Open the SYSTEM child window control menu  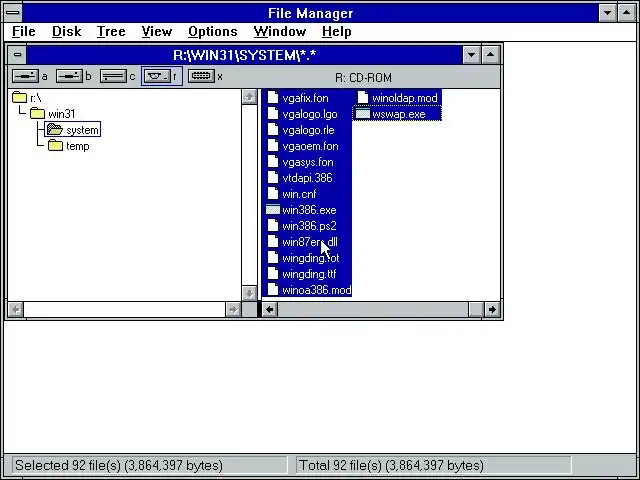pos(17,55)
